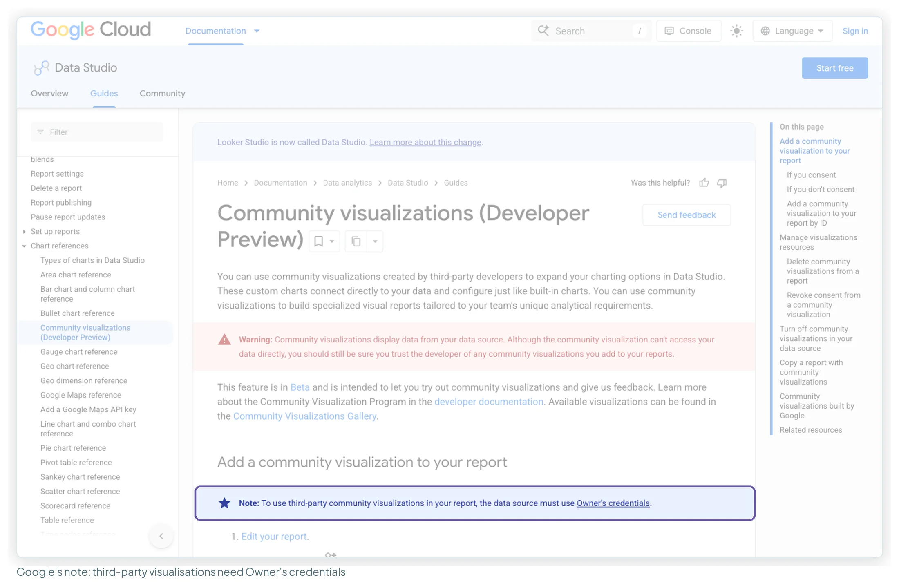This screenshot has height=588, width=899.
Task: Click the Edit your report link
Action: [x=274, y=537]
